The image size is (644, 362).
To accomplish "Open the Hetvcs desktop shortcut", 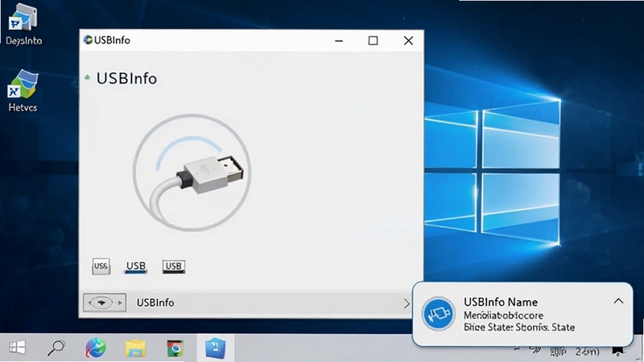I will coord(23,91).
